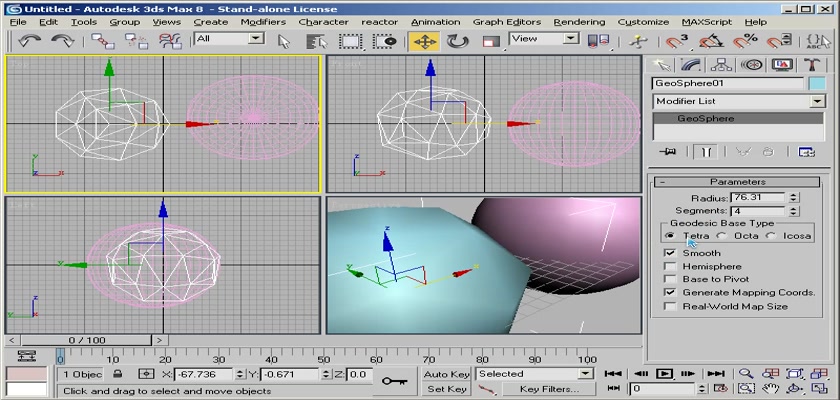Toggle Generate Mapping Coords checkbox
Viewport: 840px width, 400px height.
(670, 292)
